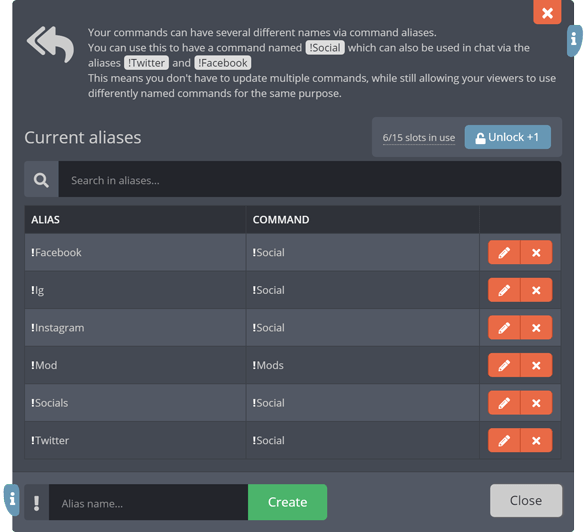586x532 pixels.
Task: Edit the !Socials alias
Action: (x=504, y=403)
